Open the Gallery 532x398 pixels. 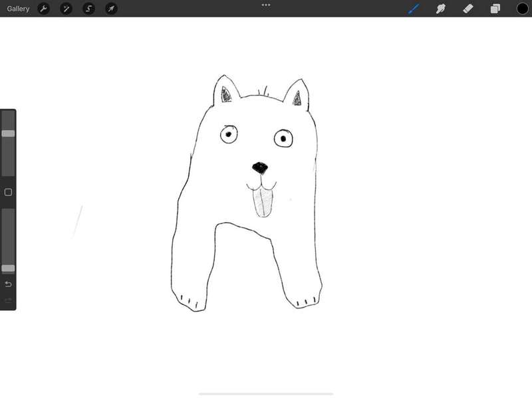click(18, 9)
